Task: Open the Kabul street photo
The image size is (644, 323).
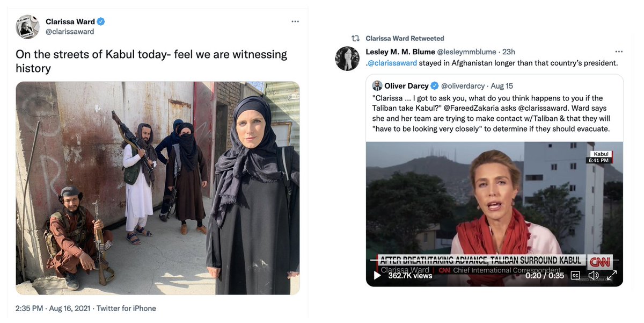Action: point(158,188)
